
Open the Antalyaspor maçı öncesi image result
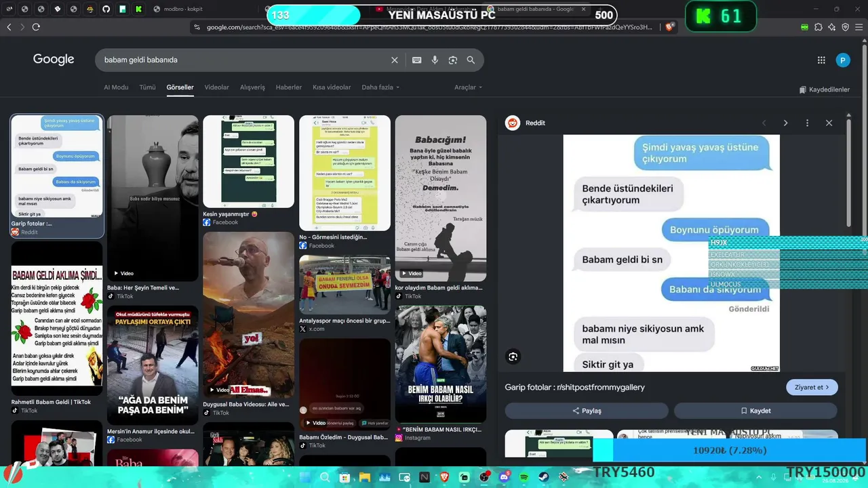[344, 285]
